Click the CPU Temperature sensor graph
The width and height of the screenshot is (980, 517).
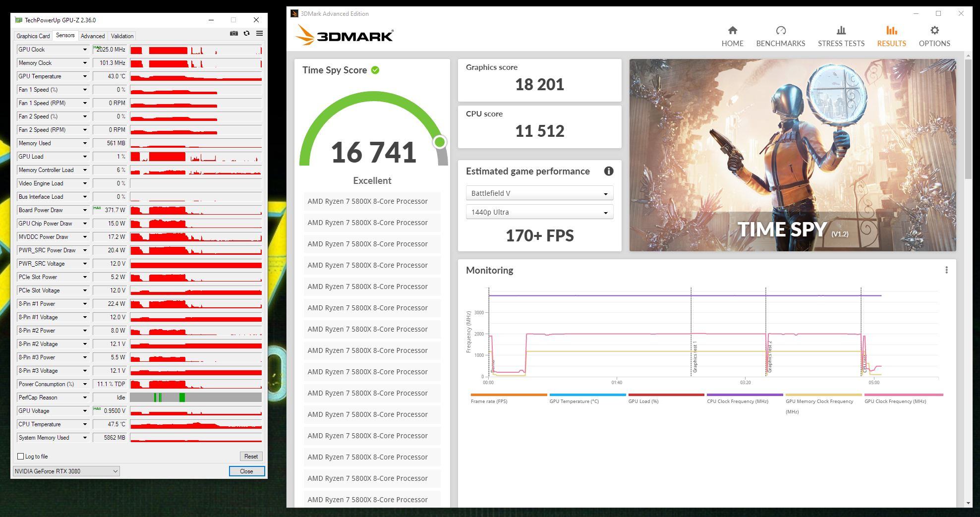(x=196, y=424)
